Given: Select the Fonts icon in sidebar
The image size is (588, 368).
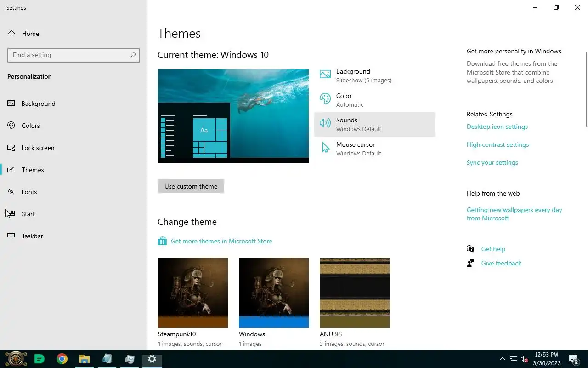Looking at the screenshot, I should (x=11, y=192).
